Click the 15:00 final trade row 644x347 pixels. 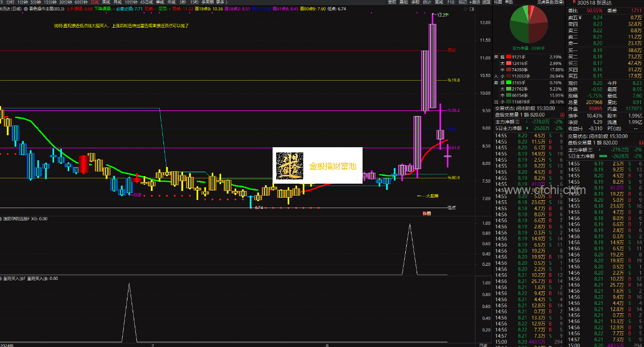point(529,342)
